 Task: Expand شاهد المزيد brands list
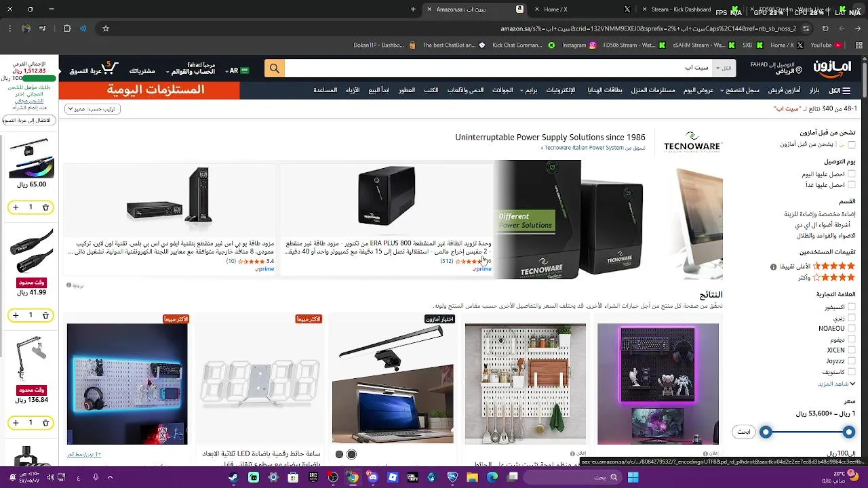point(836,384)
